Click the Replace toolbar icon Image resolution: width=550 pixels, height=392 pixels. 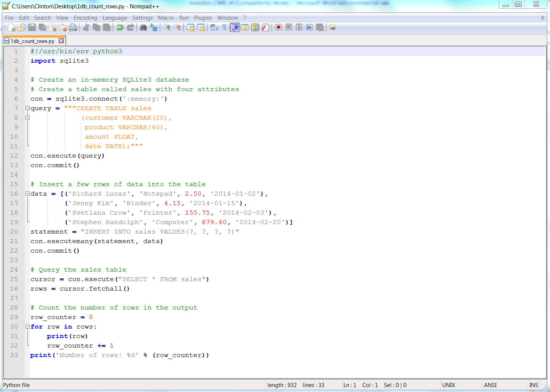(153, 27)
